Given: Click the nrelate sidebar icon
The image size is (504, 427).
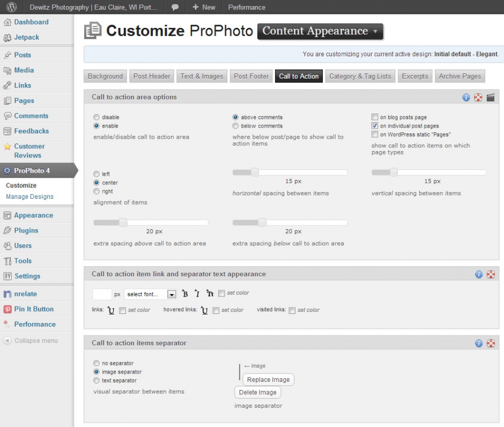Looking at the screenshot, I should 8,294.
